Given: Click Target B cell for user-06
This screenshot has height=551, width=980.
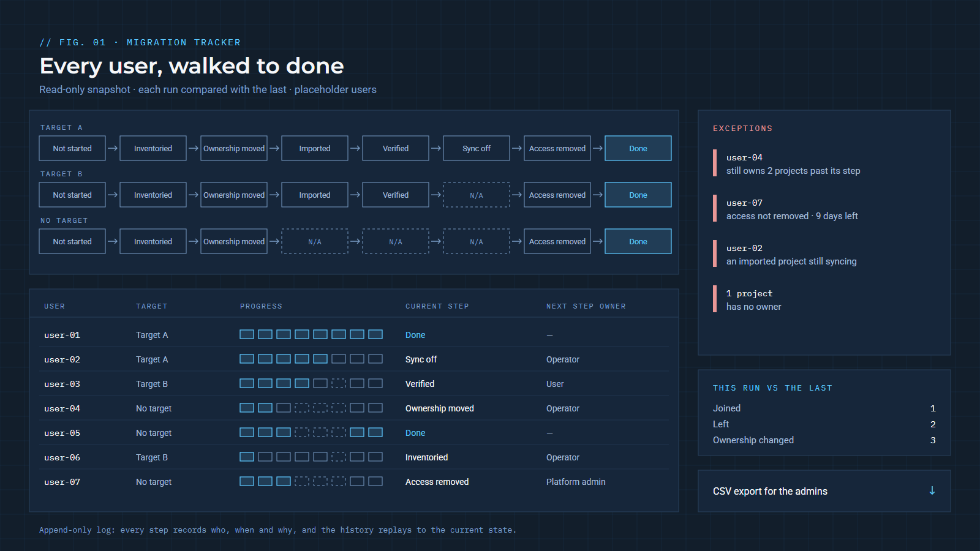Looking at the screenshot, I should 152,457.
